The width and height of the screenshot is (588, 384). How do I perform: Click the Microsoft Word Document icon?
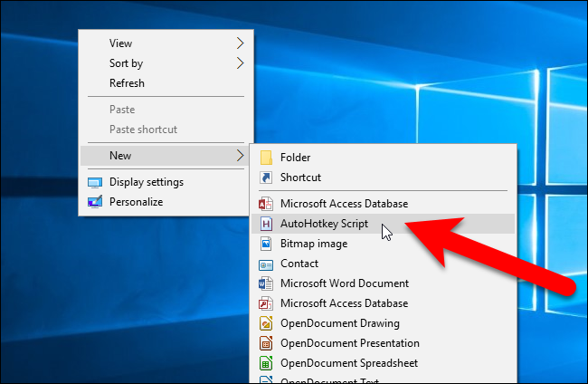coord(266,283)
